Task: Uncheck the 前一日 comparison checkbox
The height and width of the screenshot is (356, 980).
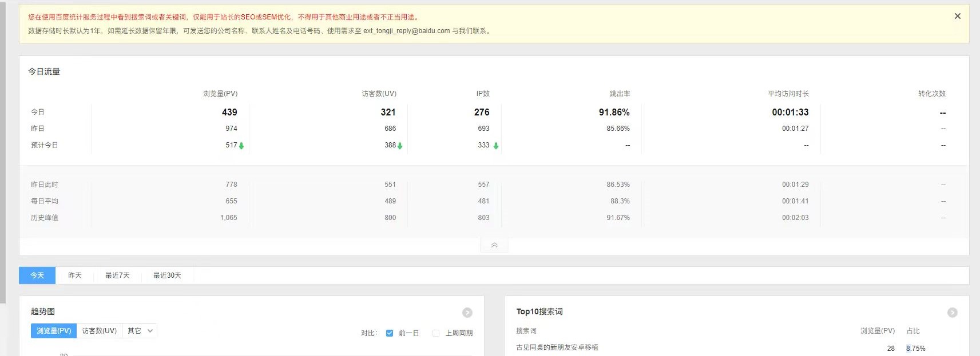Action: pyautogui.click(x=390, y=333)
